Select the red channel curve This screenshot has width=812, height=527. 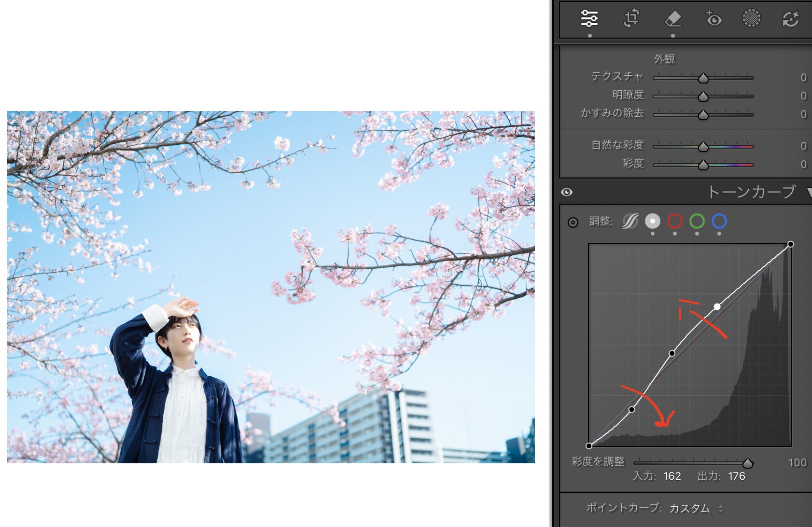[674, 222]
